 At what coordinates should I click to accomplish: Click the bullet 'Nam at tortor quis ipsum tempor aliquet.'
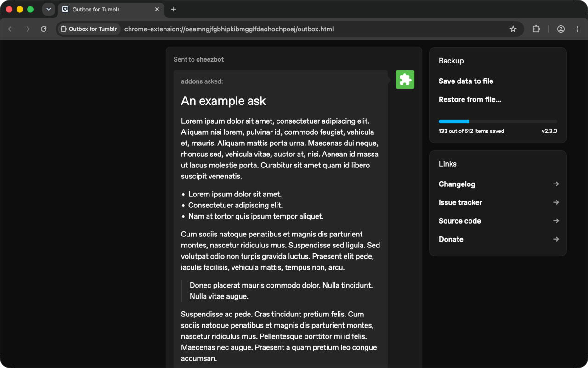click(256, 216)
